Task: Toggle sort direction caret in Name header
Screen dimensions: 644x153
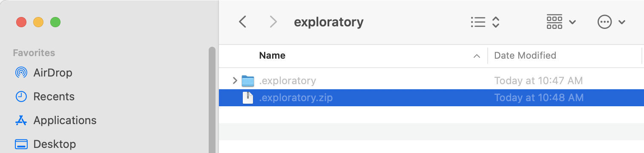Action: click(477, 56)
